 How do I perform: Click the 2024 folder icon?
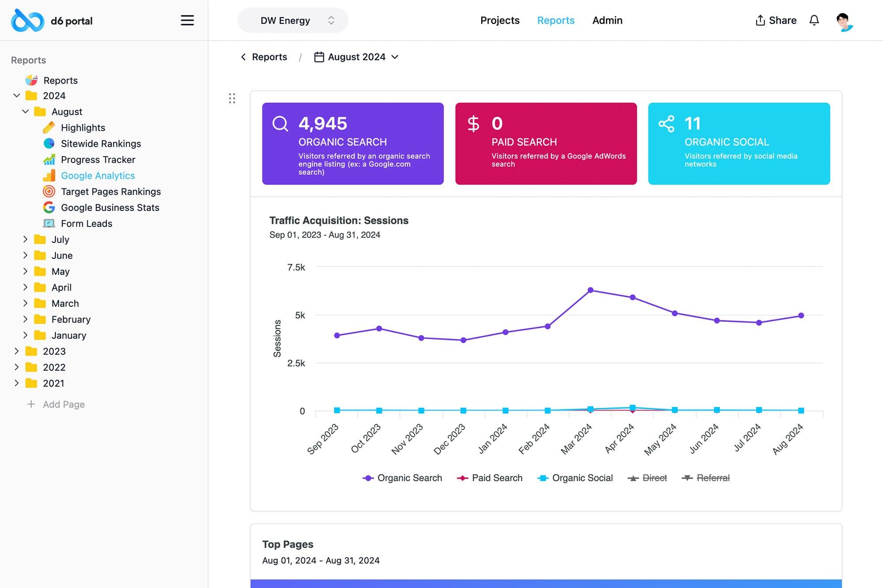(x=31, y=95)
